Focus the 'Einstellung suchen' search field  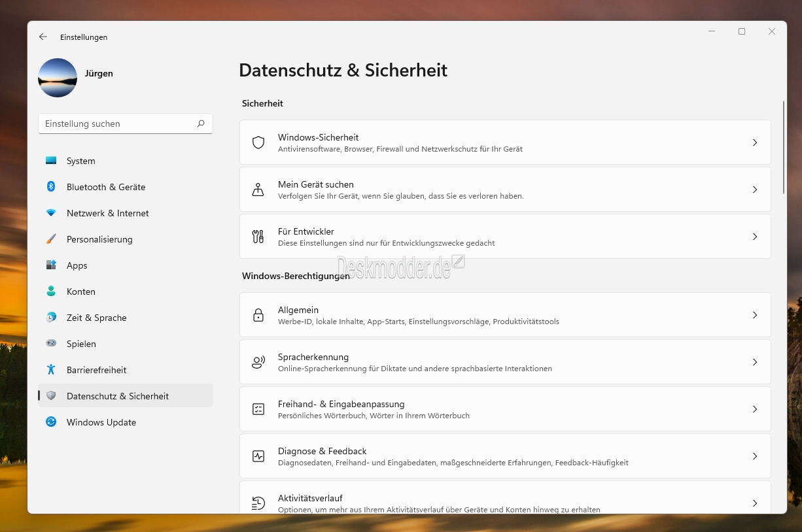click(126, 124)
